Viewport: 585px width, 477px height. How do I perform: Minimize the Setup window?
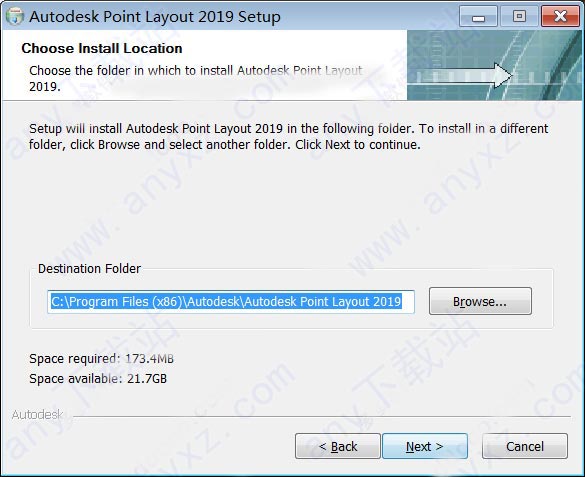(x=478, y=16)
